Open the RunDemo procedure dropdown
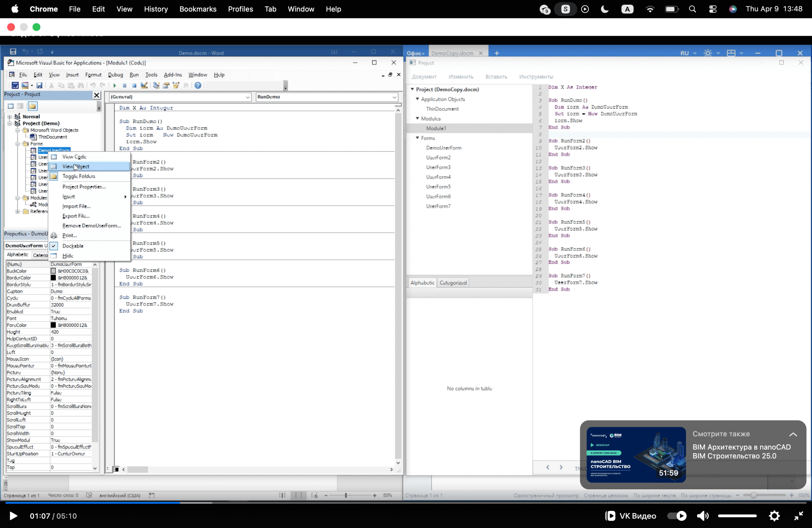The height and width of the screenshot is (528, 812). tap(394, 97)
